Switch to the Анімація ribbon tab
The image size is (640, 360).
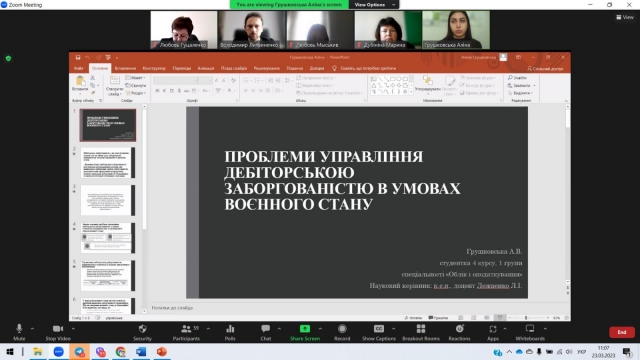[206, 68]
